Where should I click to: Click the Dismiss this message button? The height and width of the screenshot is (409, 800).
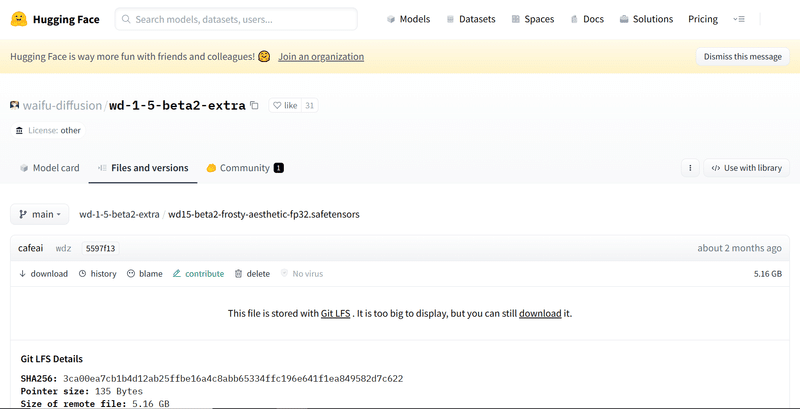742,57
